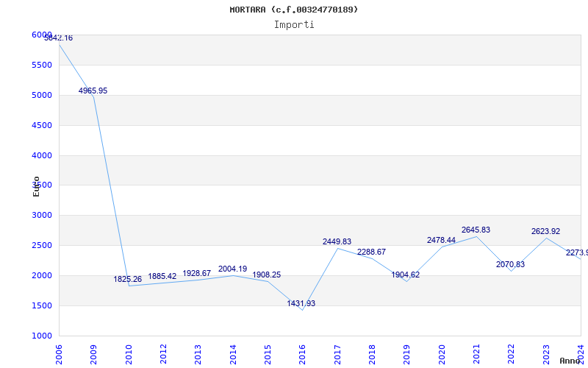Image resolution: width=588 pixels, height=368 pixels.
Task: Click the 2017 x-axis year label
Action: point(337,354)
